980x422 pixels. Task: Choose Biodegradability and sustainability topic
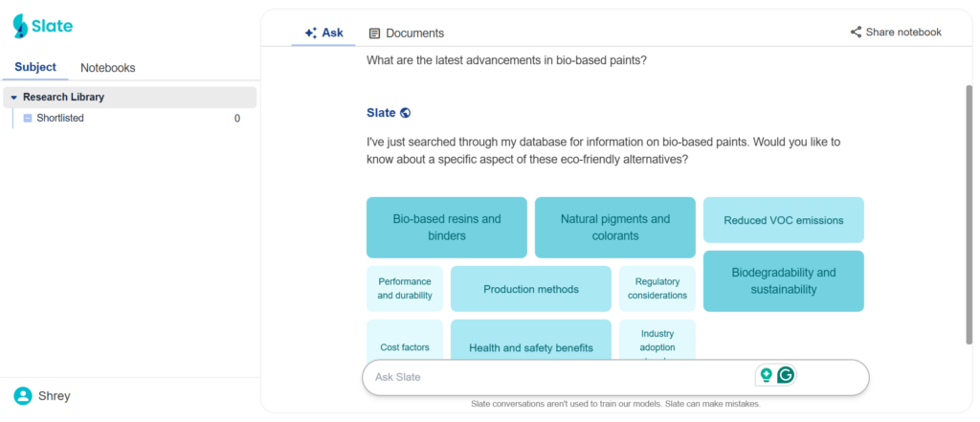(783, 281)
